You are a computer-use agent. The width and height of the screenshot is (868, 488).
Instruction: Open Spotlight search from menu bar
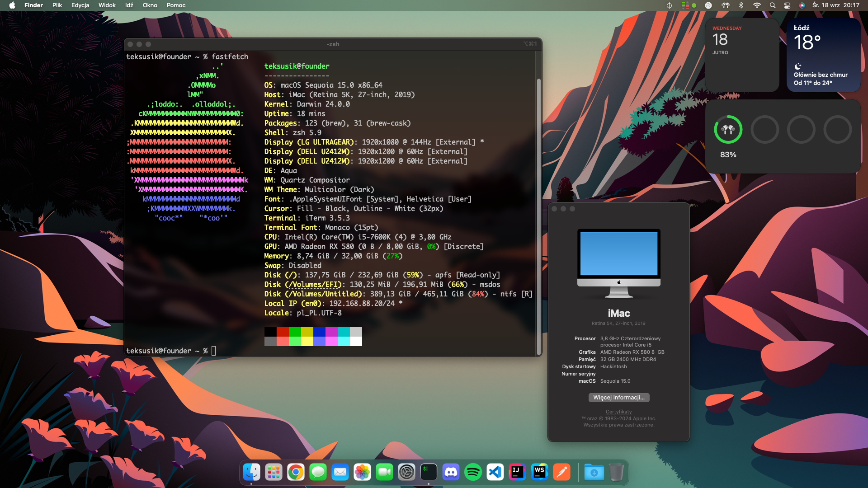[773, 5]
